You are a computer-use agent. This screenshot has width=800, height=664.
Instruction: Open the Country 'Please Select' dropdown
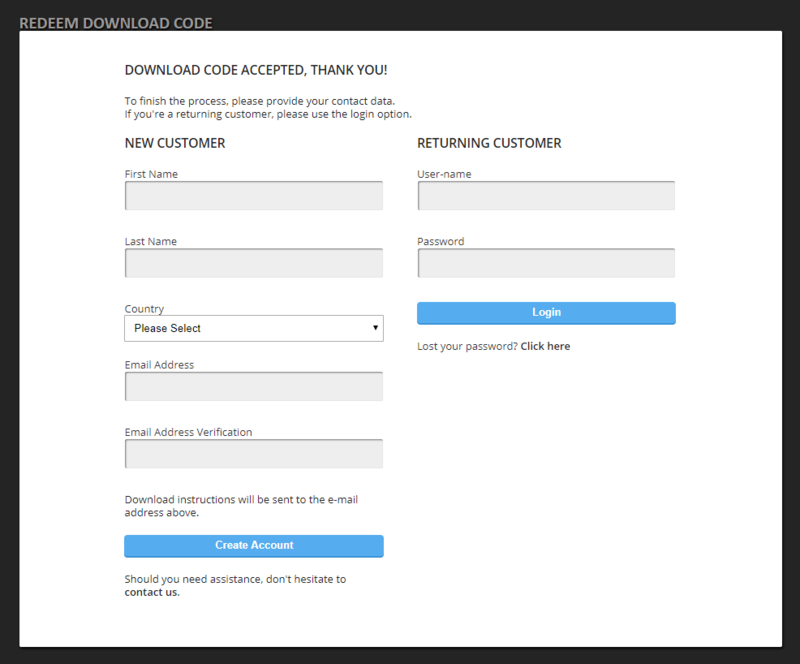(253, 328)
